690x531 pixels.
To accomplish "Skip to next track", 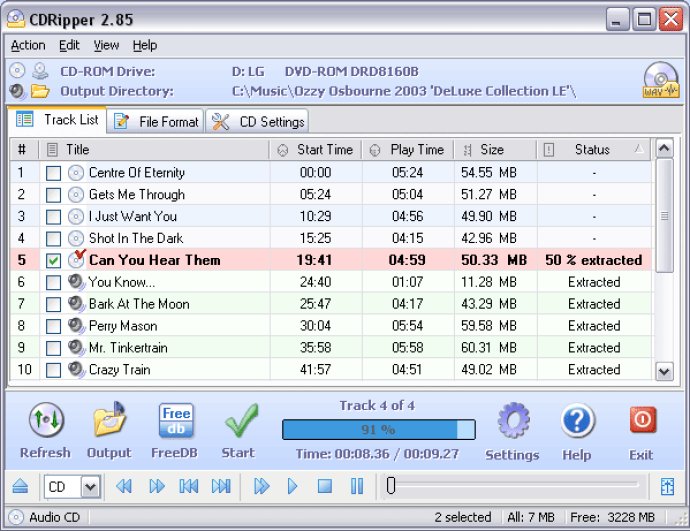I will coord(221,487).
